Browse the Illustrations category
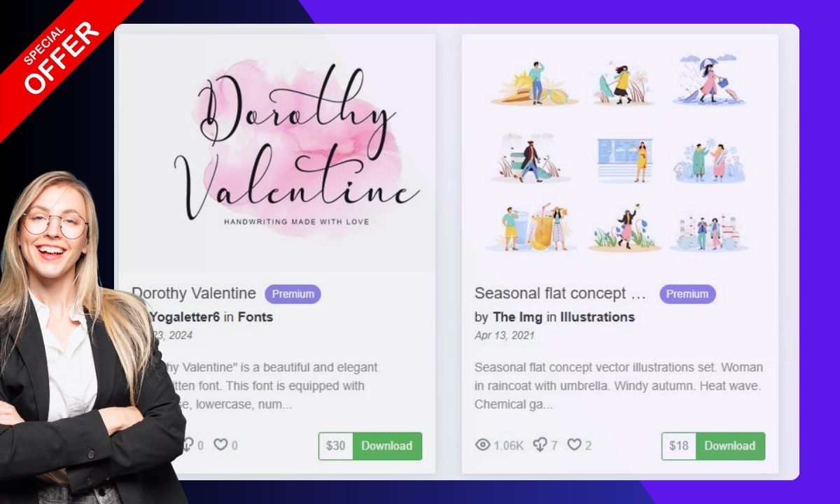The height and width of the screenshot is (504, 840). [597, 317]
